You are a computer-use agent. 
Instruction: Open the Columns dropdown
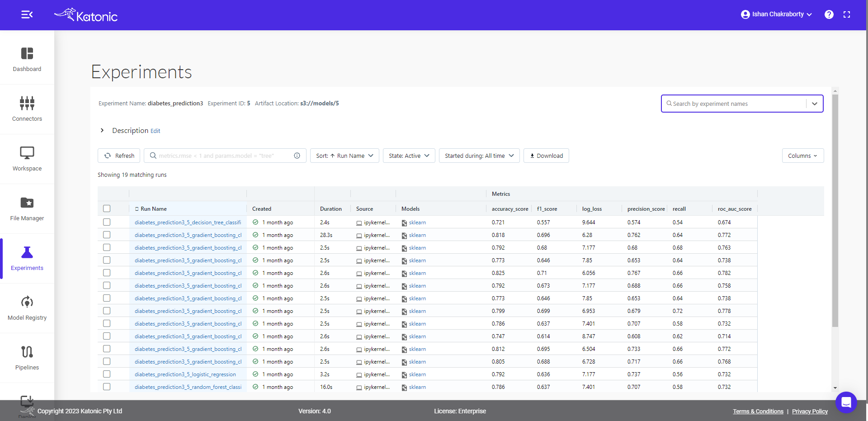(x=803, y=156)
